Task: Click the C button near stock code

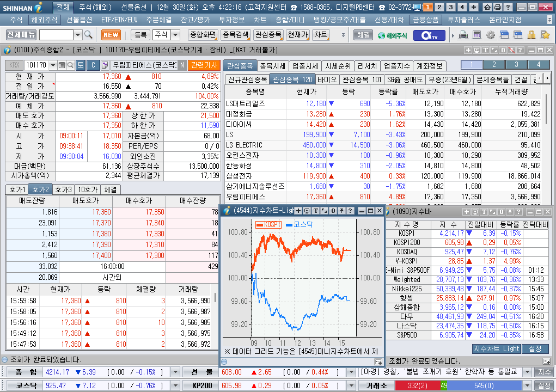Action: 93,65
